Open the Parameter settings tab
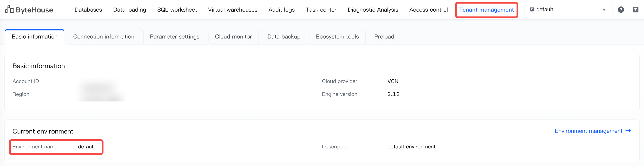The height and width of the screenshot is (166, 644). (x=175, y=36)
